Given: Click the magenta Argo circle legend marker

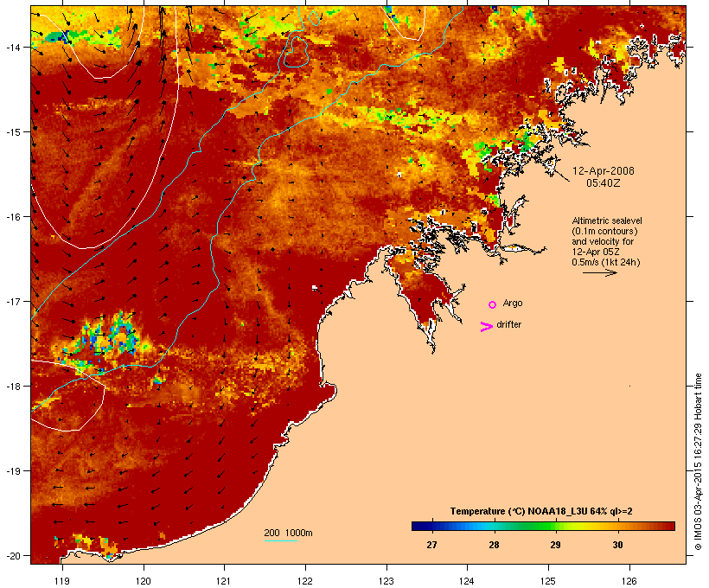Looking at the screenshot, I should [x=493, y=304].
